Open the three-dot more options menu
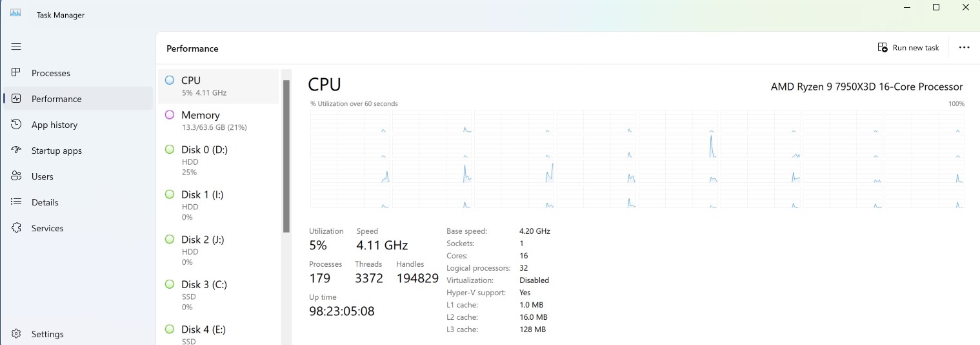The width and height of the screenshot is (980, 345). tap(965, 48)
